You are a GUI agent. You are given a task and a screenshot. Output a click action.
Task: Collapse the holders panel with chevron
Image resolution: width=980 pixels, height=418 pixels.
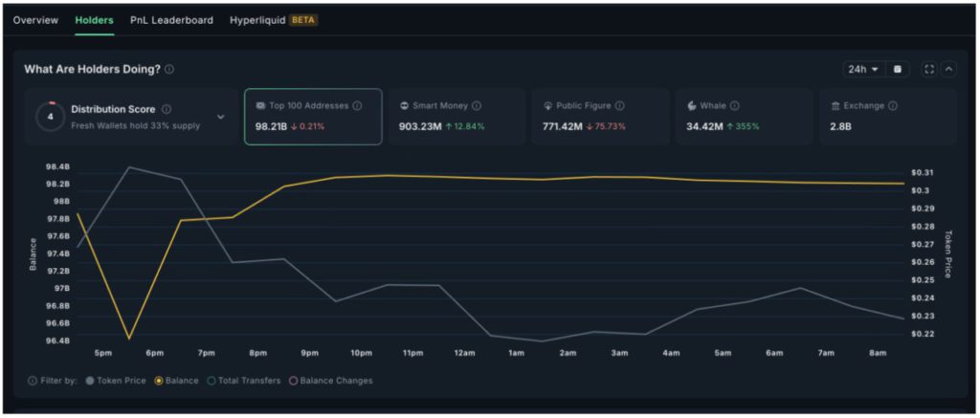[x=948, y=69]
